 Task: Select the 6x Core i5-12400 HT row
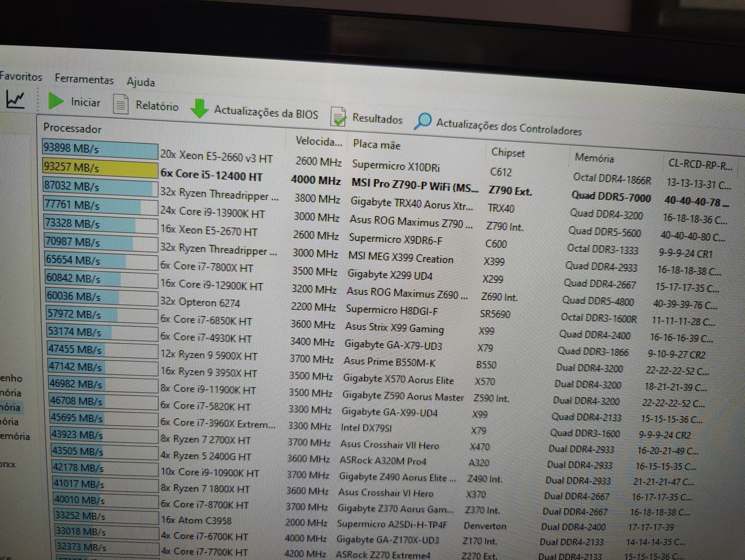(x=212, y=175)
